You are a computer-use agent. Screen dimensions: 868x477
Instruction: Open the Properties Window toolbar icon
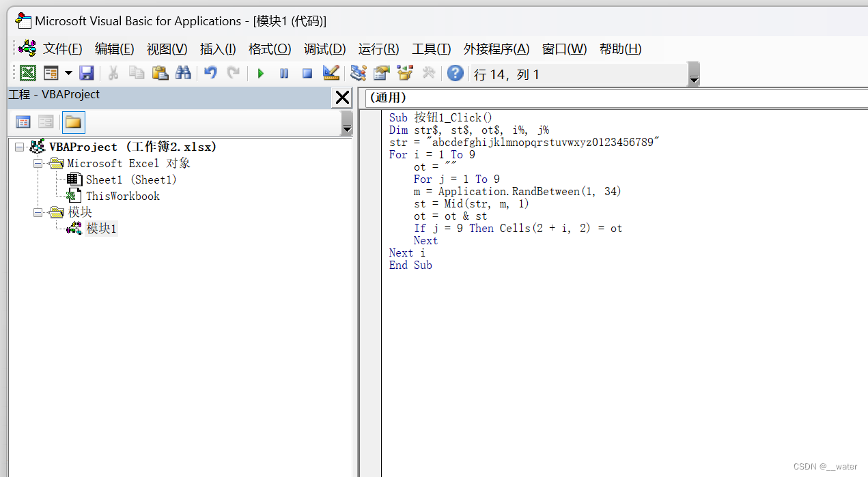(382, 73)
